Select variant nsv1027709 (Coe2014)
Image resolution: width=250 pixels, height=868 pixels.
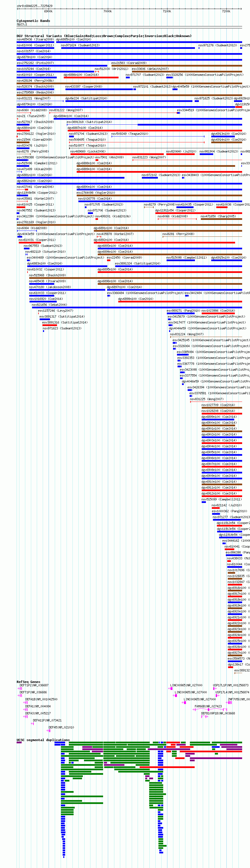(x=218, y=405)
